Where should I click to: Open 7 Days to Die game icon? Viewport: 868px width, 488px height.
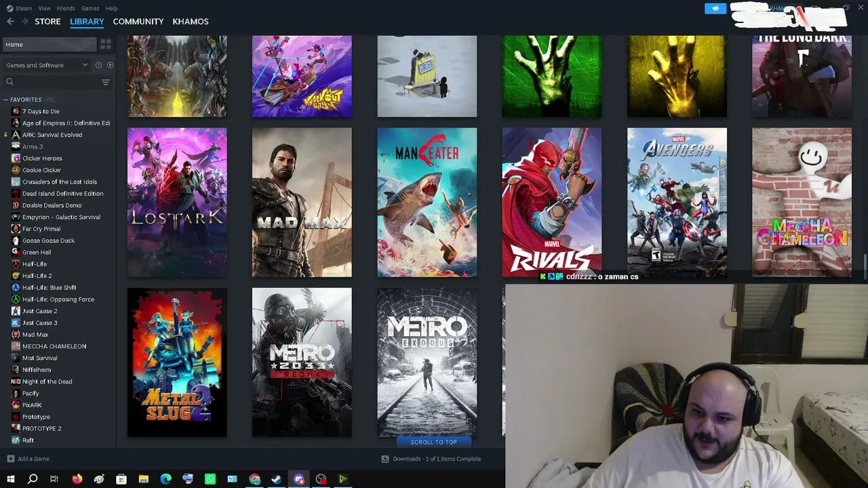pyautogui.click(x=16, y=111)
